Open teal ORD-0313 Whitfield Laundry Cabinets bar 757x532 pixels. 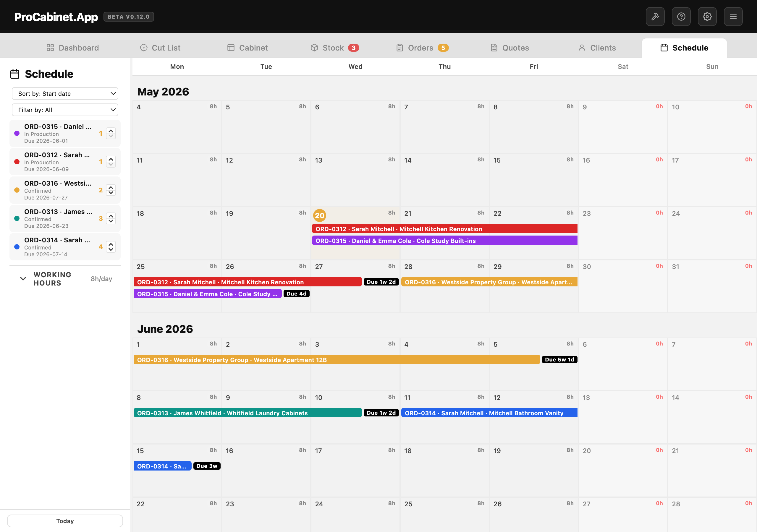point(248,413)
